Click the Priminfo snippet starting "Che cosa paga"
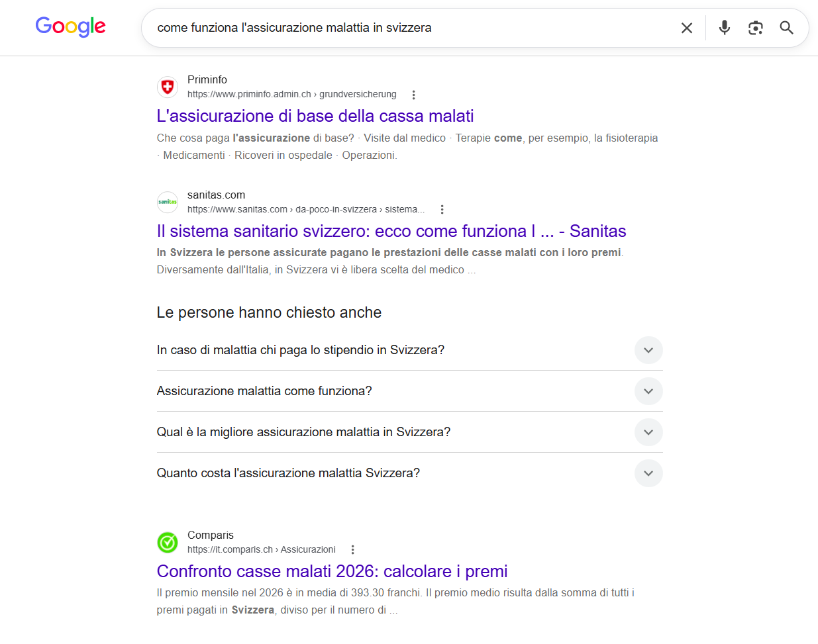Viewport: 818px width, 644px height. coord(407,146)
